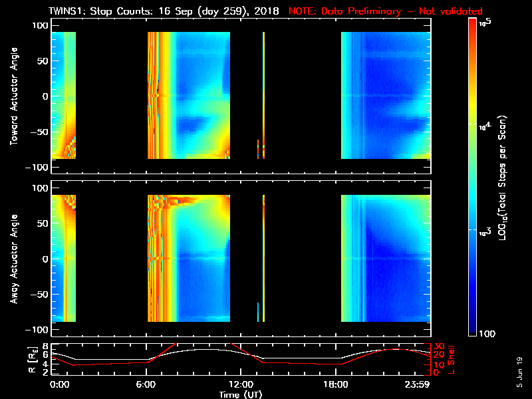Click the color bar legend
Screen dimensions: 532x399
coord(473,177)
